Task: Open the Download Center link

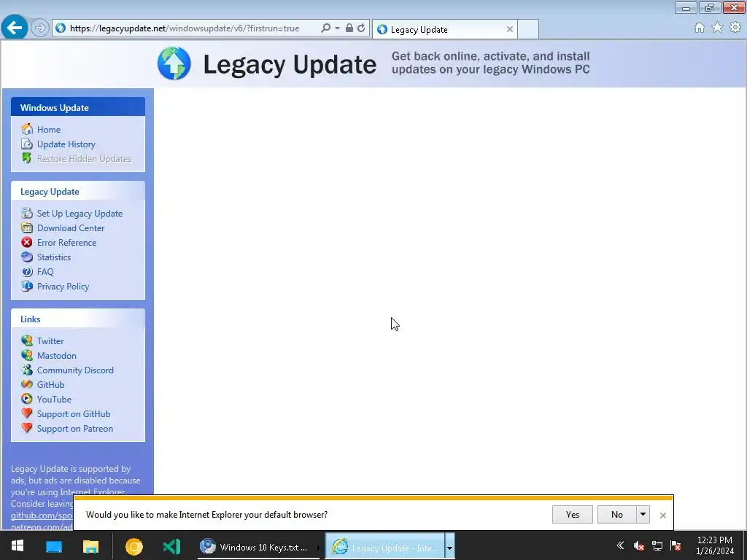Action: 71,228
